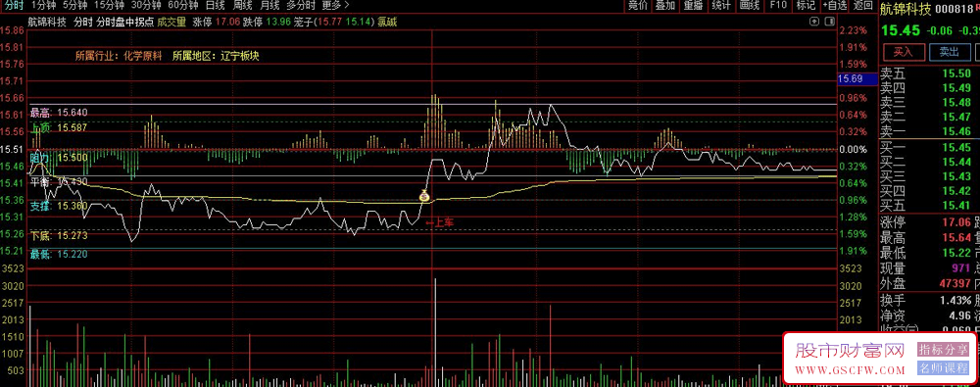Open the 画线 drawing tool
The height and width of the screenshot is (387, 980).
749,6
